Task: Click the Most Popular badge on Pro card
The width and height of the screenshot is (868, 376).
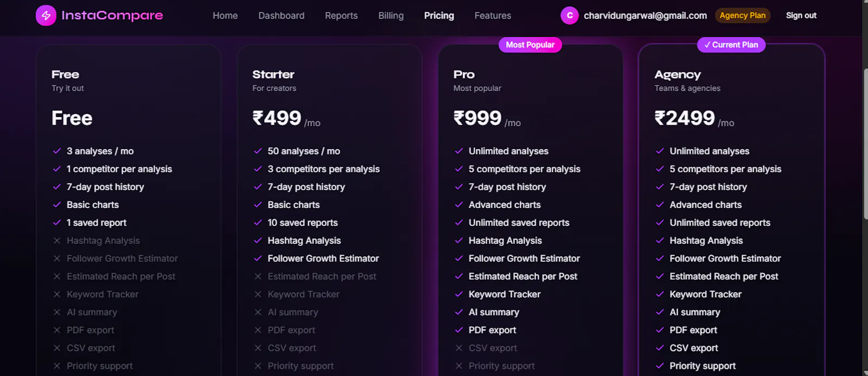Action: (530, 45)
